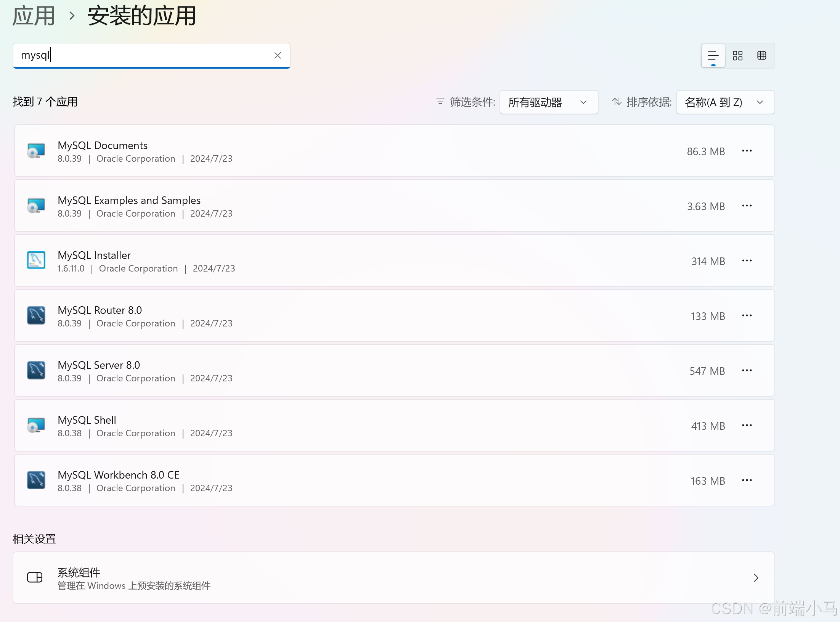840x622 pixels.
Task: Open more options for MySQL Installer
Action: pyautogui.click(x=747, y=261)
